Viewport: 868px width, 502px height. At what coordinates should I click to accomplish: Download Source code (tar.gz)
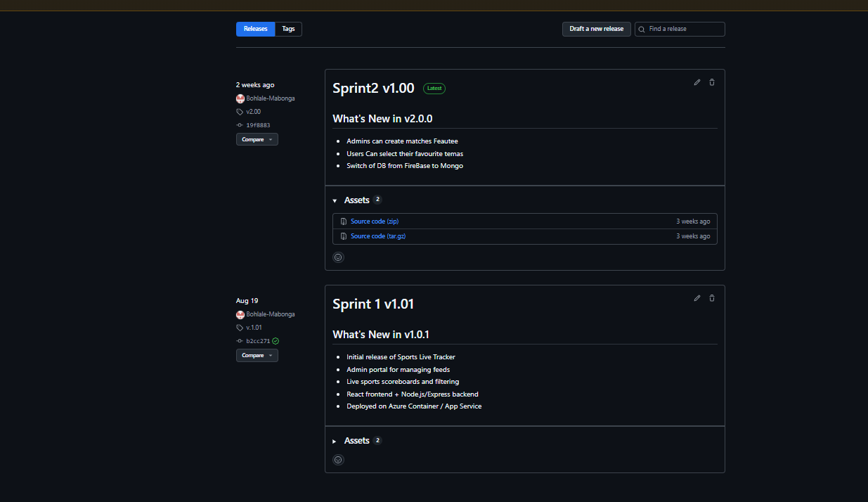point(378,236)
